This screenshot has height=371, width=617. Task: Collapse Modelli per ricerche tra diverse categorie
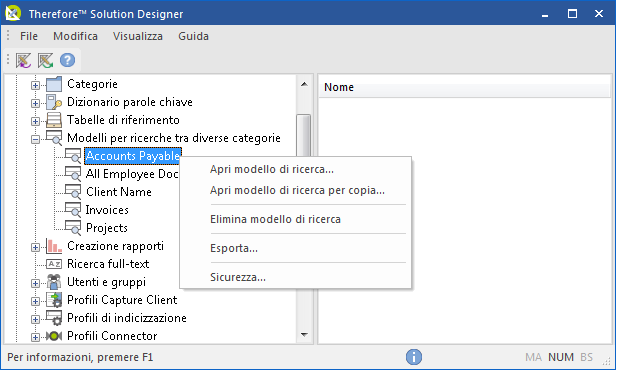(35, 139)
